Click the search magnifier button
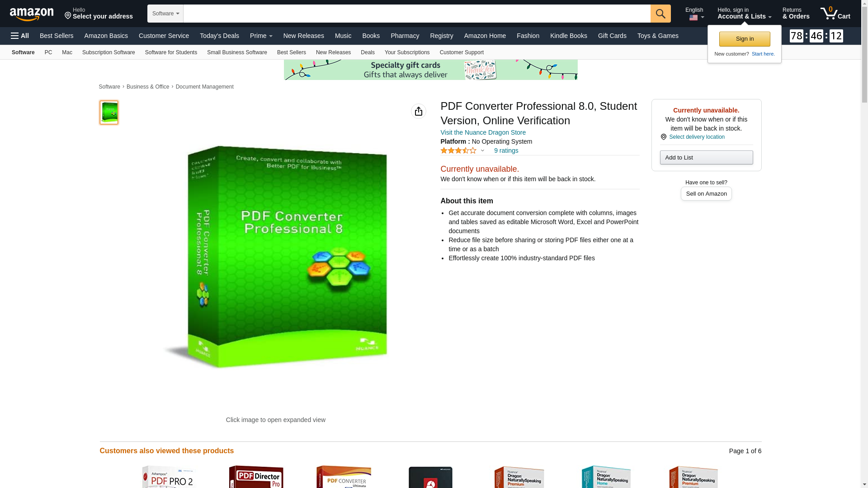Image resolution: width=868 pixels, height=488 pixels. click(x=660, y=14)
